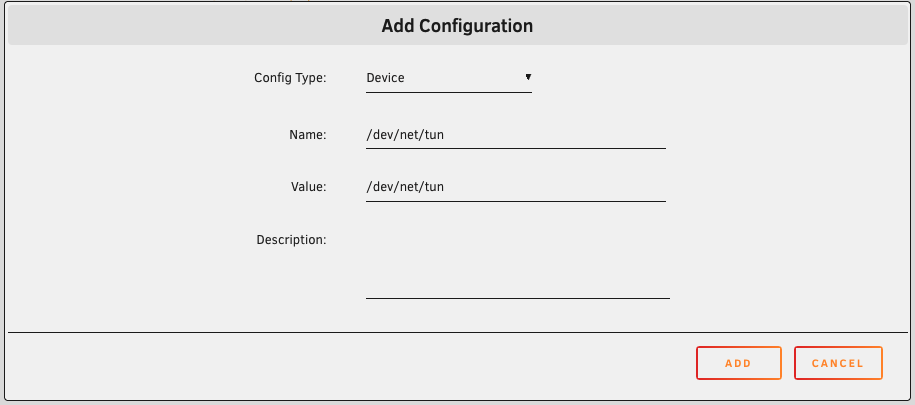The width and height of the screenshot is (915, 405).
Task: Cancel the Add Configuration dialog
Action: tap(838, 363)
